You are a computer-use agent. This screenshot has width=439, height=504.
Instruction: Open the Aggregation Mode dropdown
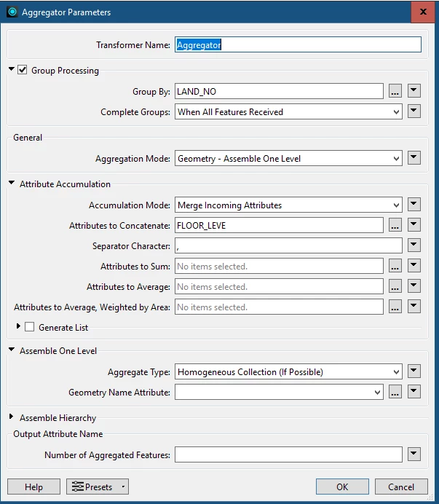click(x=288, y=158)
